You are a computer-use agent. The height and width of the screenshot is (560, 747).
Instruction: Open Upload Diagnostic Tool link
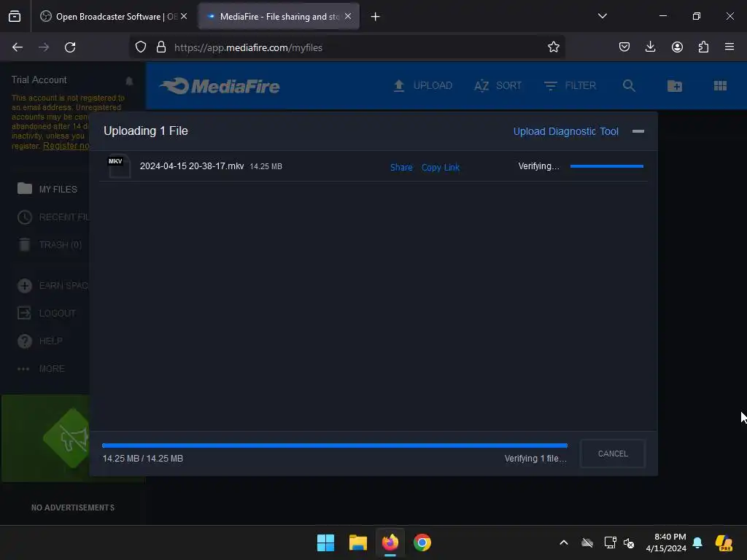(565, 131)
